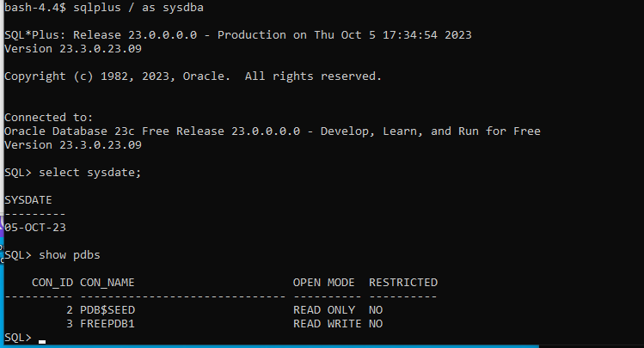Screen dimensions: 644x348
Task: Click 'Thu Oct 5 17:34:54 2023' timestamp
Action: click(393, 35)
